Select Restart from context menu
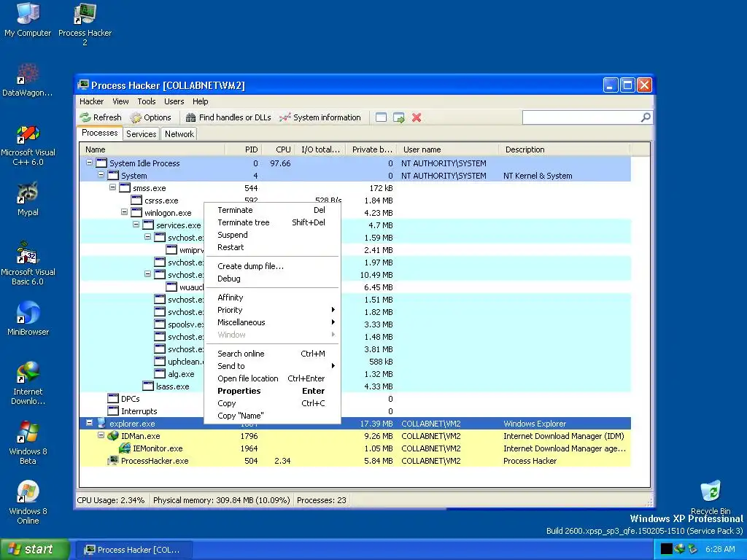 coord(272,247)
